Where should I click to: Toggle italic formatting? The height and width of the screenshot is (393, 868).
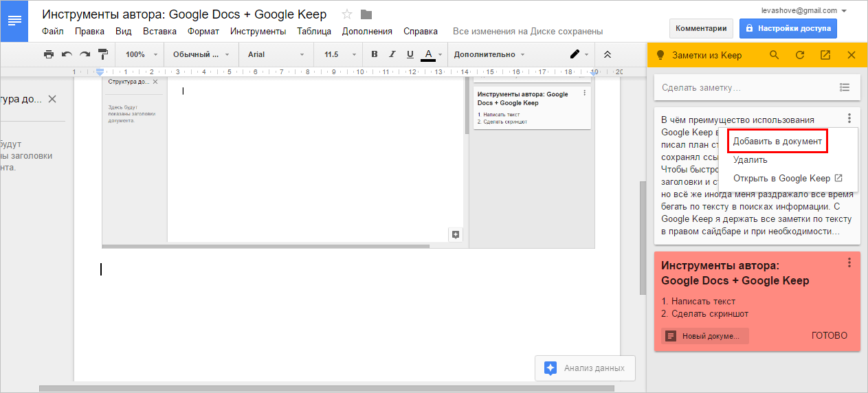tap(392, 54)
